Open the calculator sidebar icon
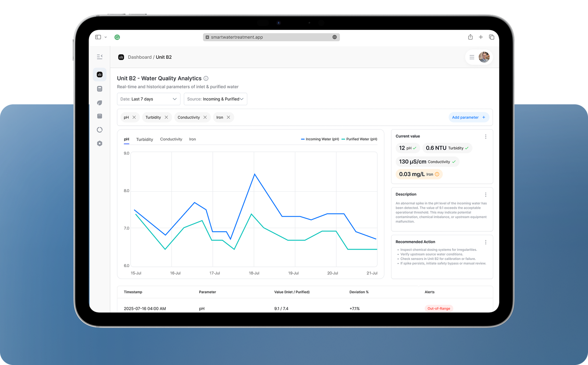The width and height of the screenshot is (588, 365). pos(100,89)
